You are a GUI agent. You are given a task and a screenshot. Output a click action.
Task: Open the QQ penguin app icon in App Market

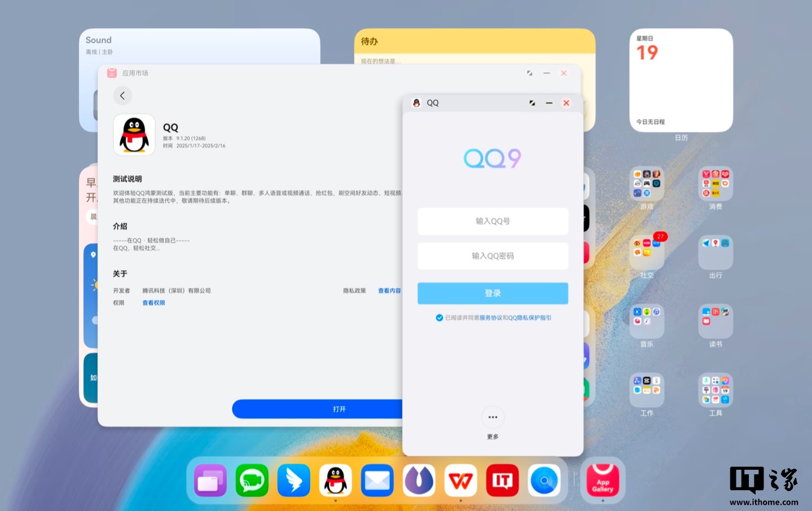[134, 135]
